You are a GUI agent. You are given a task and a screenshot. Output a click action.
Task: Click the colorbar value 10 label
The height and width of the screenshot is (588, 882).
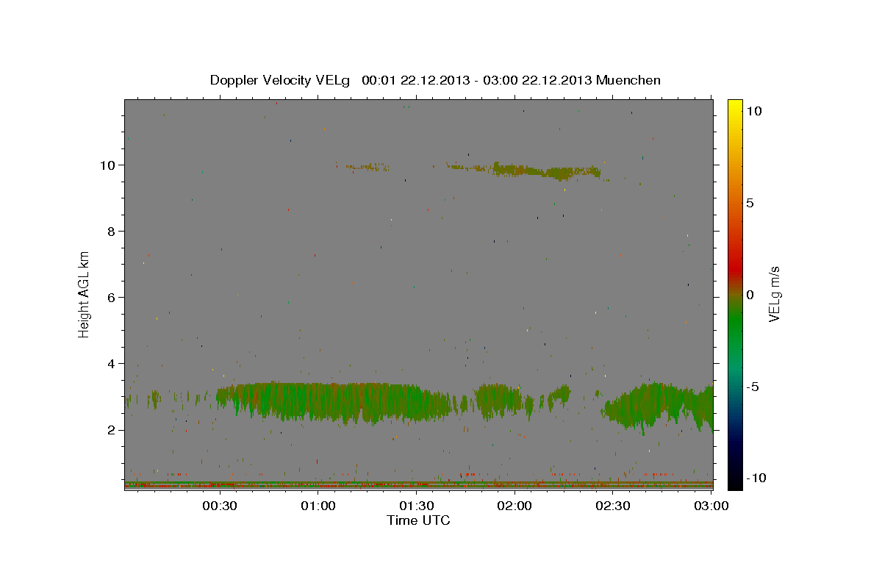click(x=753, y=111)
